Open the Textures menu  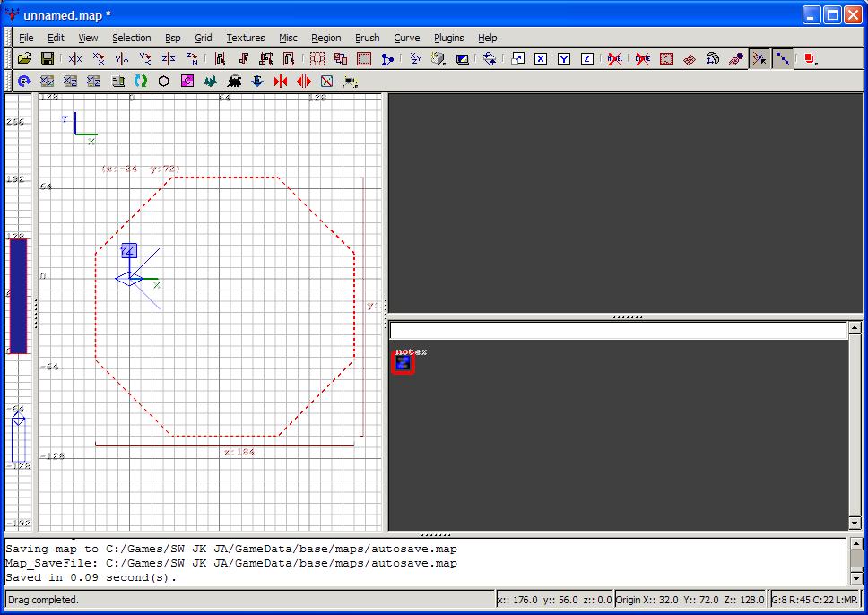[245, 38]
